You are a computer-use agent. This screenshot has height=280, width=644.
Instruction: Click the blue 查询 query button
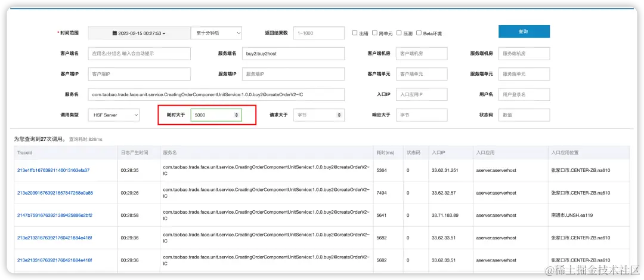click(524, 31)
